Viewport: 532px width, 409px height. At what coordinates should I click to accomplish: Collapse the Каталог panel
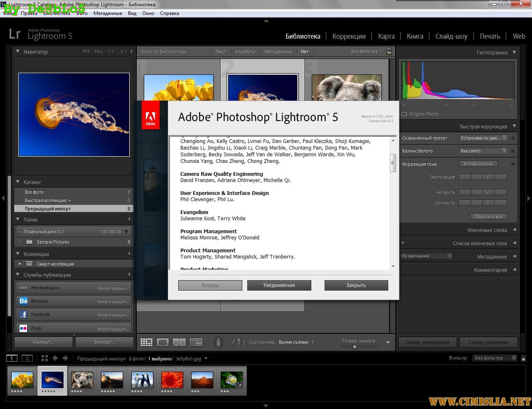pyautogui.click(x=18, y=182)
